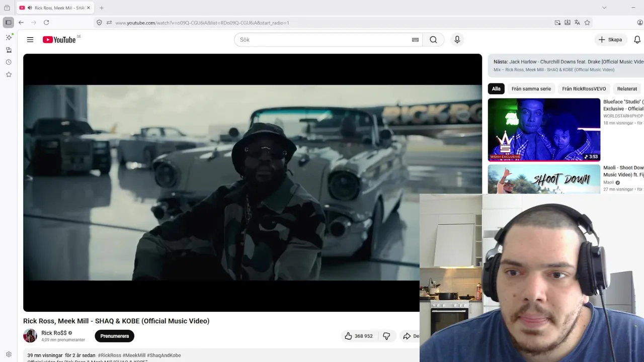Open the Rick Ro$$ channel avatar
The width and height of the screenshot is (644, 362).
pyautogui.click(x=30, y=336)
